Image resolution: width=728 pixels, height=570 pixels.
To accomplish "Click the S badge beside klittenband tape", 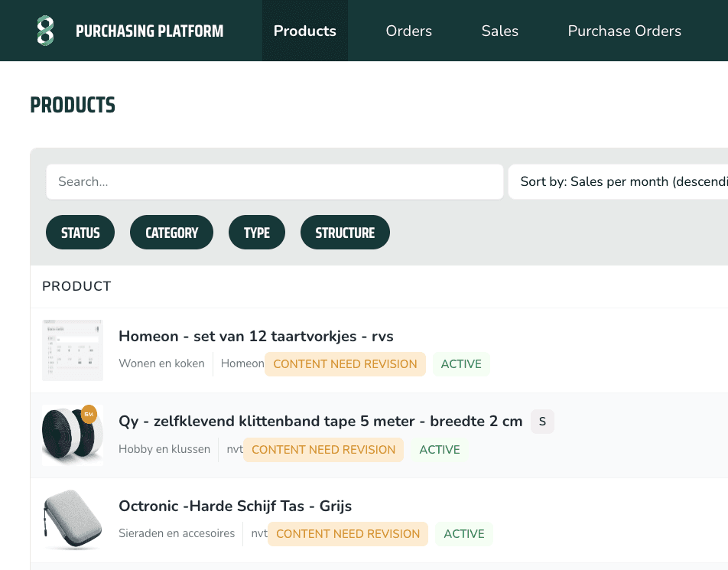I will [542, 422].
